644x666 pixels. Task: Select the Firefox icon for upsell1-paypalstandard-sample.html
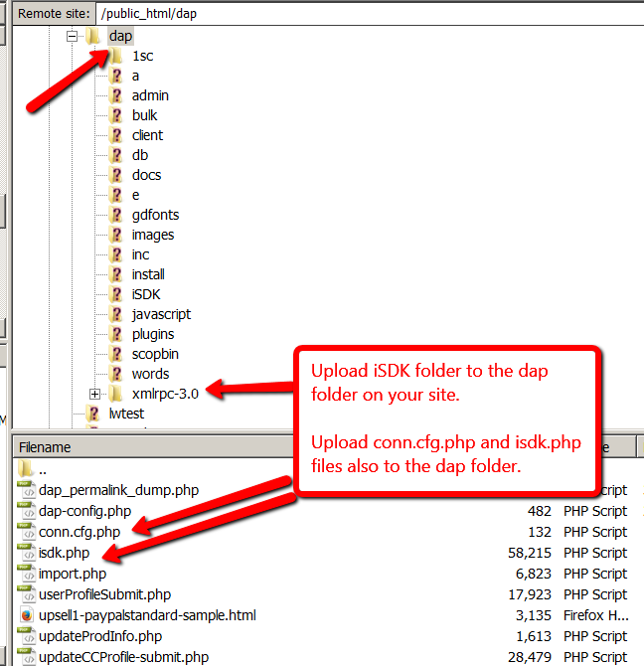pos(27,615)
